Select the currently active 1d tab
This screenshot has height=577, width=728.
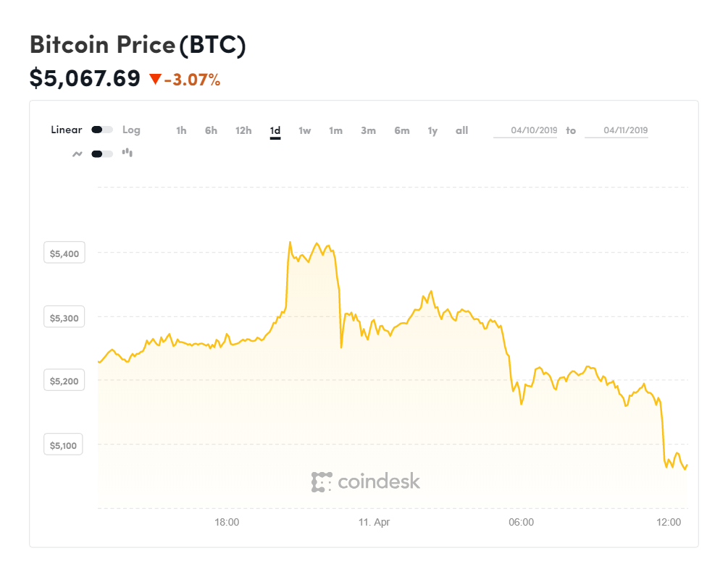275,130
